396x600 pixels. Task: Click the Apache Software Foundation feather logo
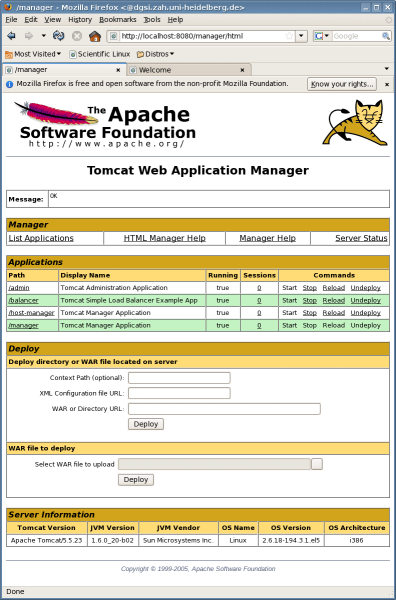[x=106, y=124]
